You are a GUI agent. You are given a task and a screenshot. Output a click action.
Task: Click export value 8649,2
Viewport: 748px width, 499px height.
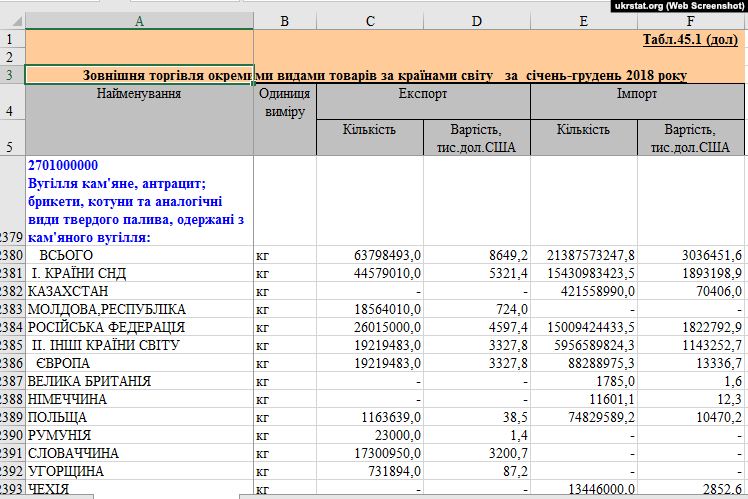click(477, 255)
